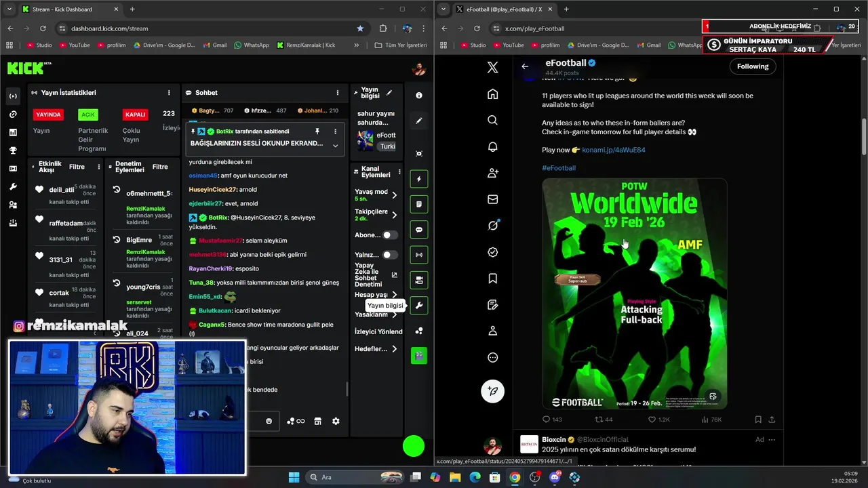Open X Home icon in sidebar
This screenshot has width=868, height=488.
click(x=493, y=94)
